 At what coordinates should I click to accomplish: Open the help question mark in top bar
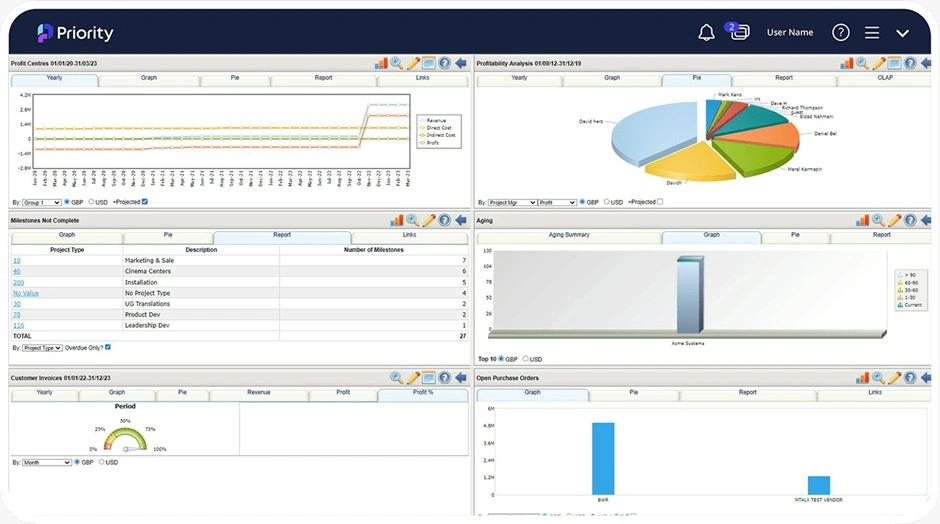(840, 32)
